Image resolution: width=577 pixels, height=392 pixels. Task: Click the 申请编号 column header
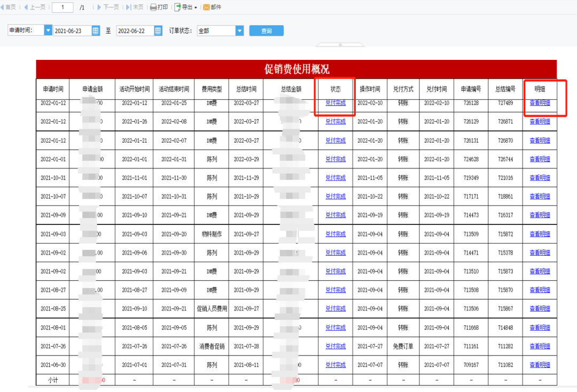471,89
